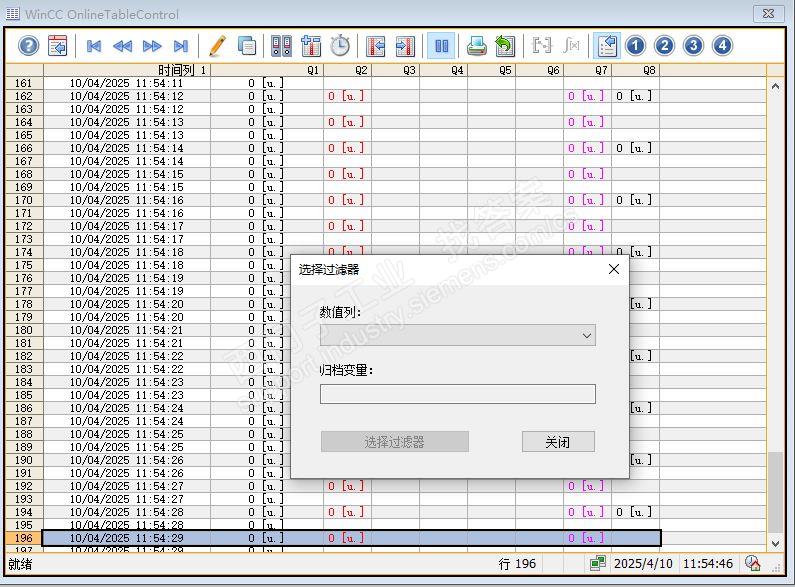The height and width of the screenshot is (587, 795).
Task: Select row number 185
Action: 24,395
